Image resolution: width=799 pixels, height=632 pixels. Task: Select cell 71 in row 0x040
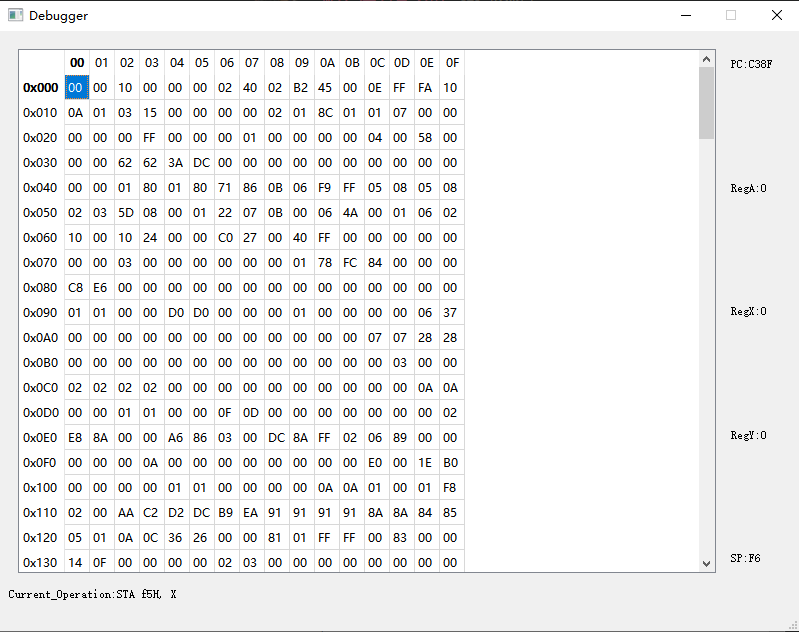tap(227, 188)
